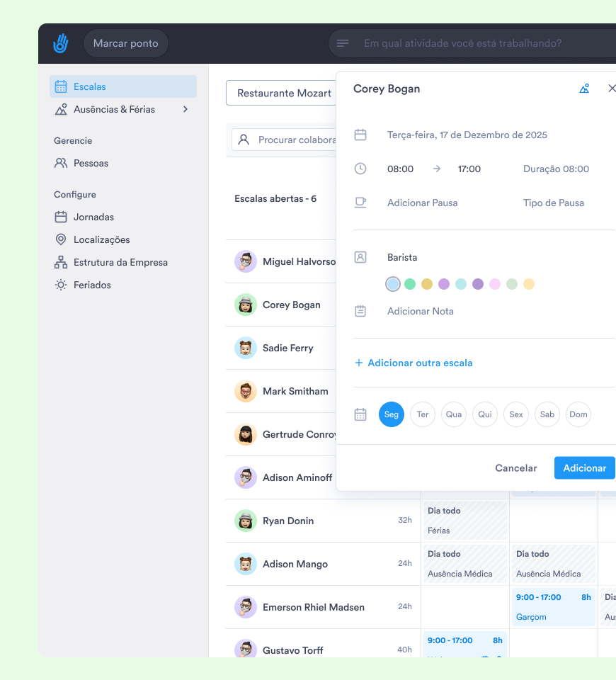Open the Restaurante Mozart location dropdown
Image resolution: width=616 pixels, height=680 pixels.
(283, 93)
